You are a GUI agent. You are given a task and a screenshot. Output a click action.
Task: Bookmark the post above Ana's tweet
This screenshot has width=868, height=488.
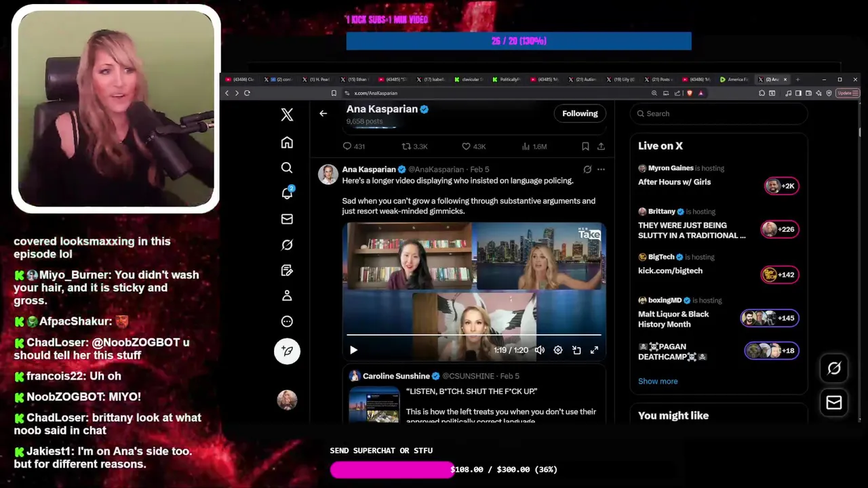(x=585, y=146)
